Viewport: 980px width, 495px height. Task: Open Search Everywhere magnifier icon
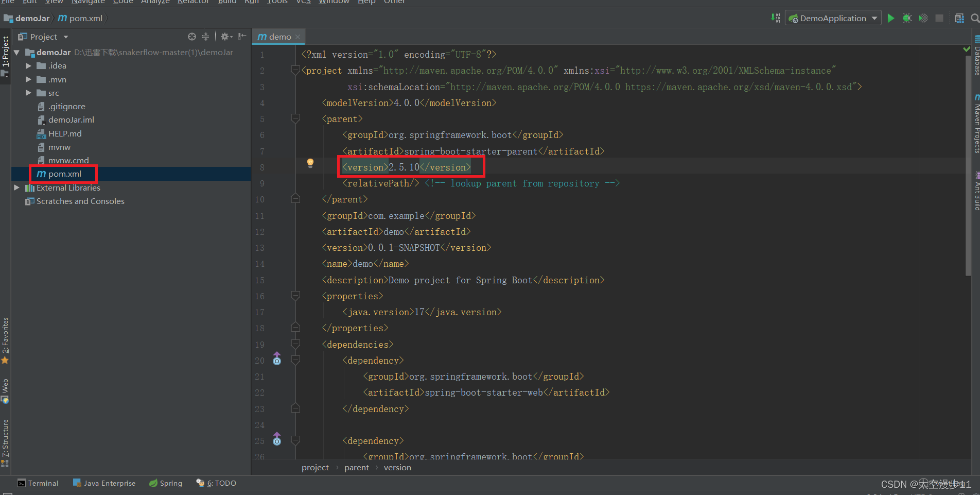pyautogui.click(x=974, y=18)
